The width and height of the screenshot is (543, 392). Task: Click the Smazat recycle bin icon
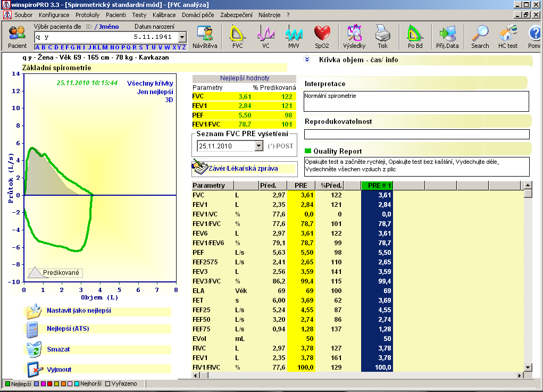34,349
